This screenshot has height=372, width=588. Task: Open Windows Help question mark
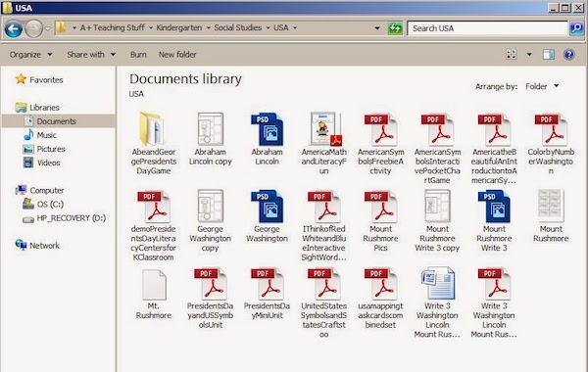[x=568, y=55]
